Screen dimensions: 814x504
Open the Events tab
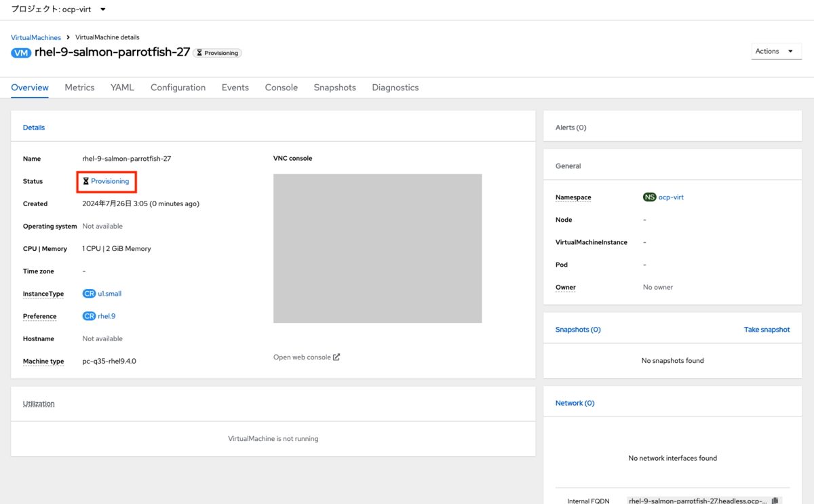[x=235, y=88]
